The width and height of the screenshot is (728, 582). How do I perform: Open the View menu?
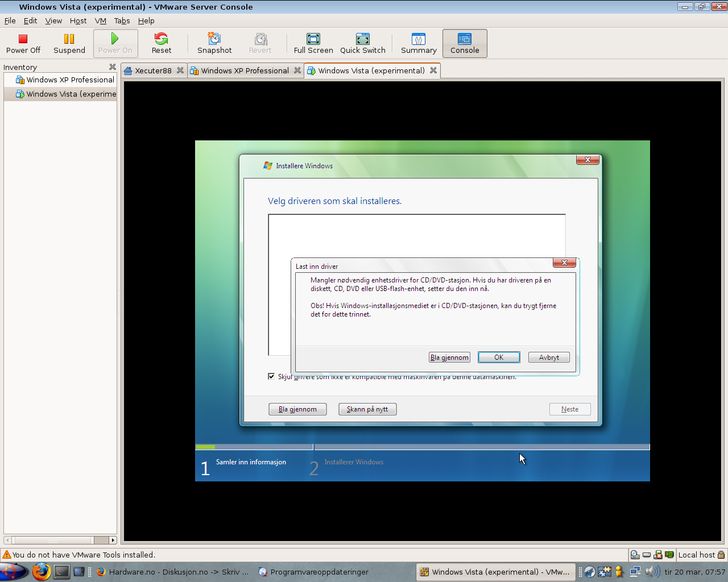[x=53, y=20]
